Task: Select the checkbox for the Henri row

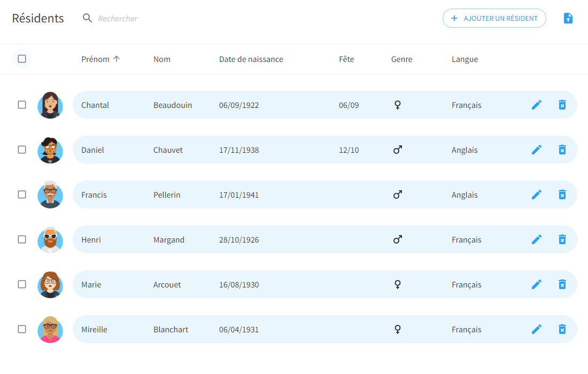Action: [x=22, y=239]
